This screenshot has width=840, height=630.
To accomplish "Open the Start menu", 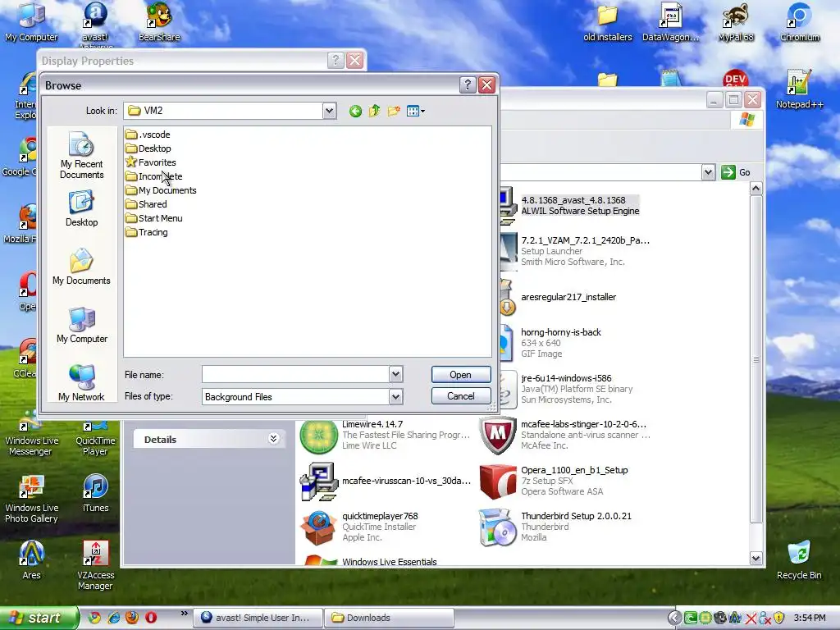I will click(39, 618).
